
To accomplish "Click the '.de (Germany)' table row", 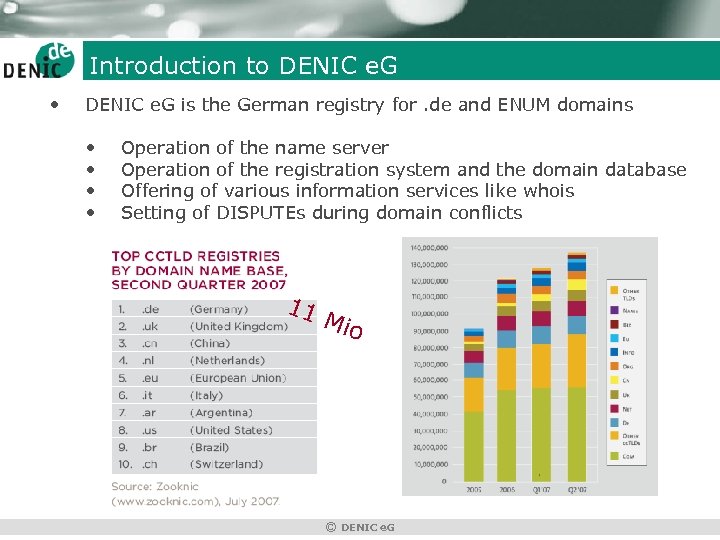I will (x=214, y=309).
